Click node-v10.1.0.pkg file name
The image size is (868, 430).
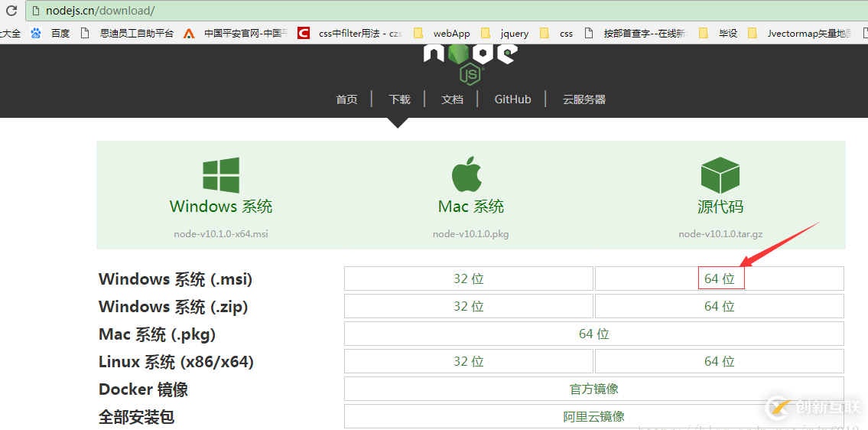coord(470,234)
